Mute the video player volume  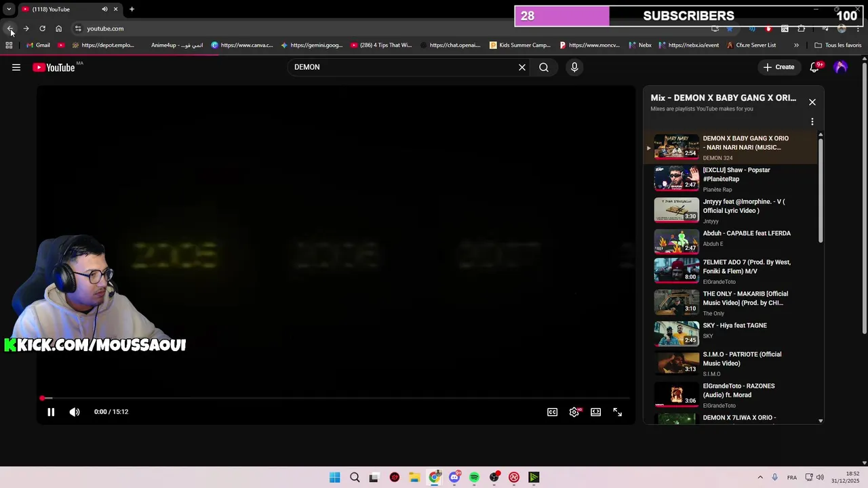(x=75, y=412)
